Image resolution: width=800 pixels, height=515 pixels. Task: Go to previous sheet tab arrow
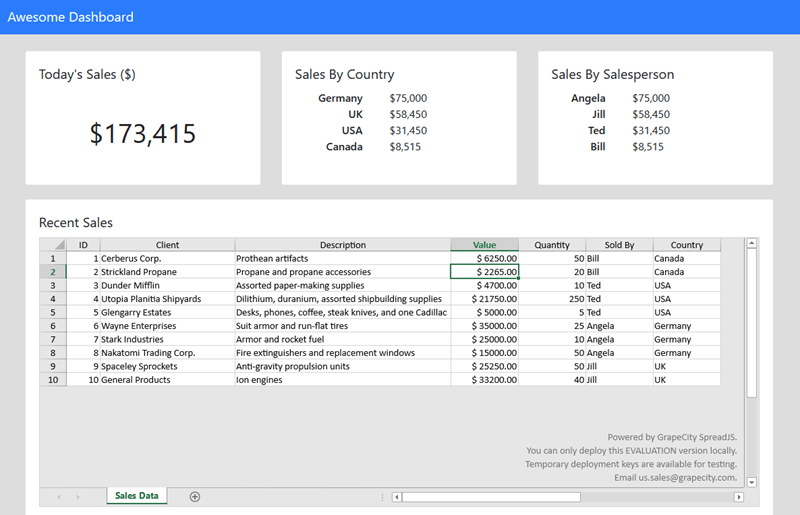(59, 497)
